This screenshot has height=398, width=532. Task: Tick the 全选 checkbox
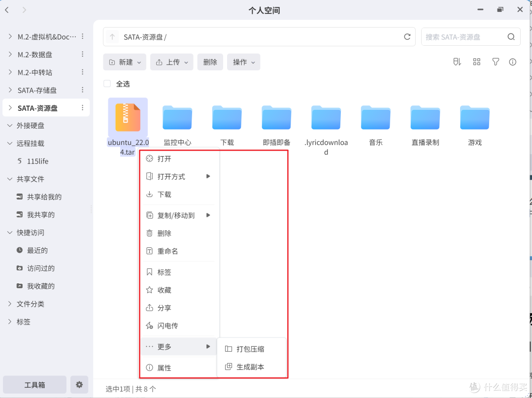tap(107, 84)
